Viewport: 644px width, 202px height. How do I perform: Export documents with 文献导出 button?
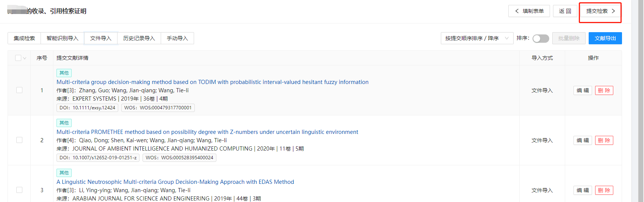605,38
